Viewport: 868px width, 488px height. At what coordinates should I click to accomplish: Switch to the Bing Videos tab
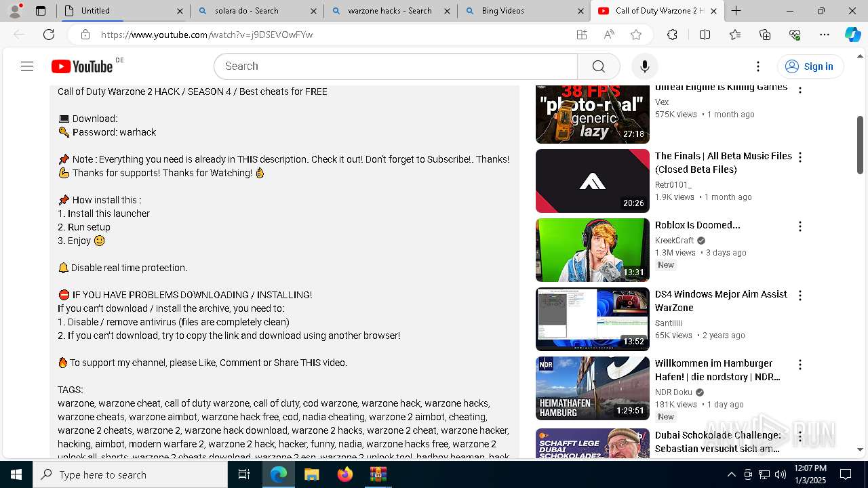coord(524,11)
